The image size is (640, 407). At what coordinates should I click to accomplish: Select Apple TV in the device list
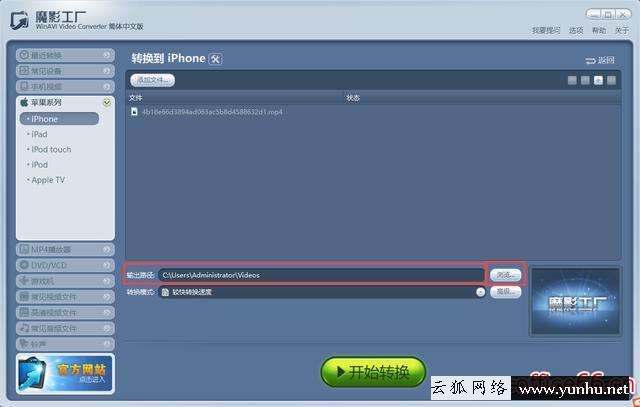[x=46, y=180]
